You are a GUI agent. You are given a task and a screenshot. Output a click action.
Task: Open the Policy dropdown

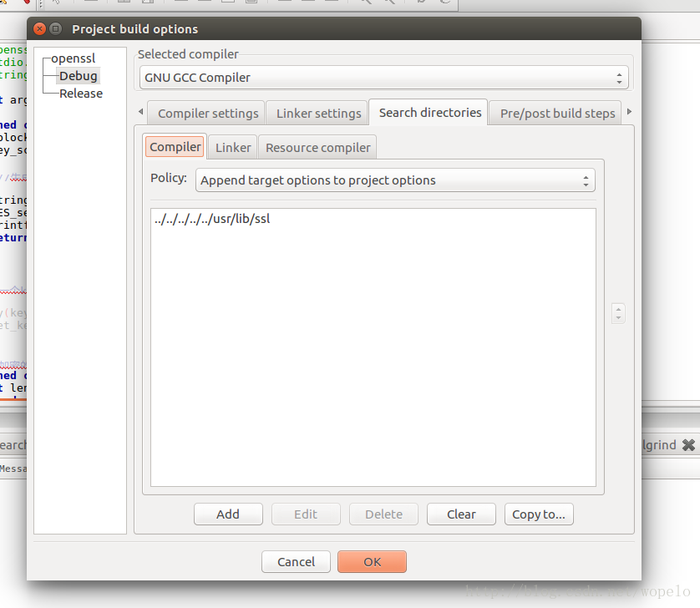pos(395,180)
